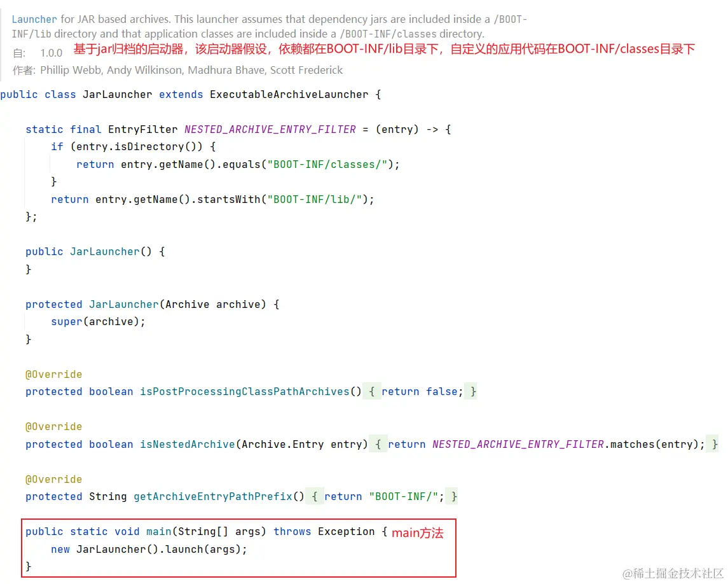Click author name Phillip Webb
The image size is (728, 584).
coord(71,70)
